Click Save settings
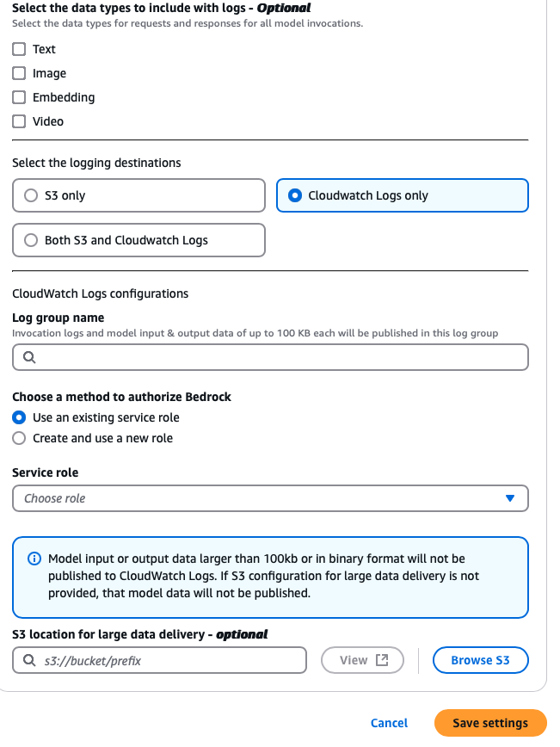This screenshot has width=560, height=747. point(490,723)
